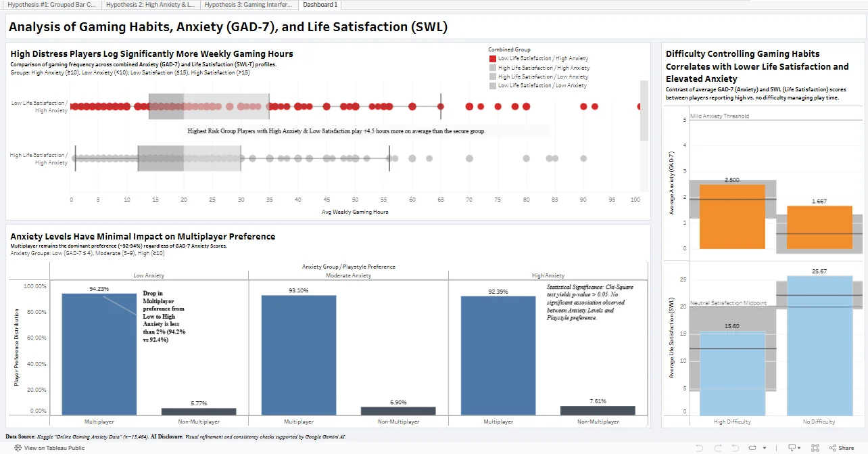Viewport: 868px width, 454px height.
Task: Click the Tableau logo icon at bottom left
Action: (18, 448)
